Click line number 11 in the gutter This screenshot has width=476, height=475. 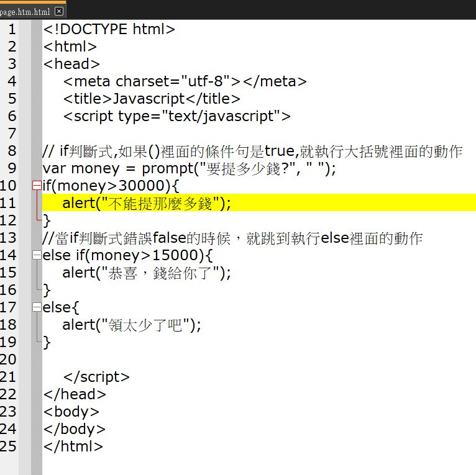8,203
